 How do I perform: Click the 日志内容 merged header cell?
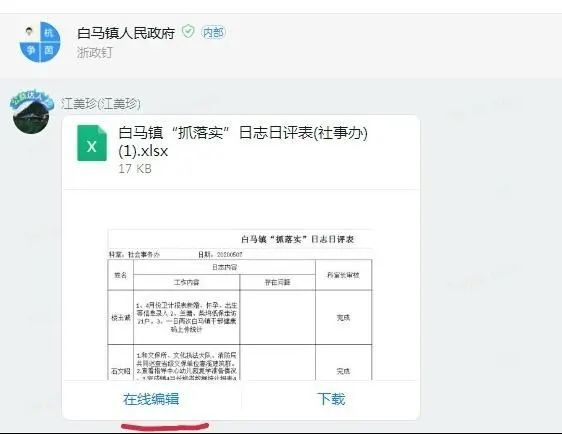pyautogui.click(x=224, y=267)
